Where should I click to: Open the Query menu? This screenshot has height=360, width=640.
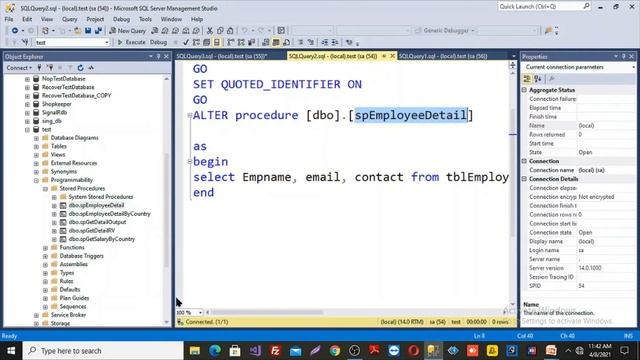pyautogui.click(x=69, y=19)
